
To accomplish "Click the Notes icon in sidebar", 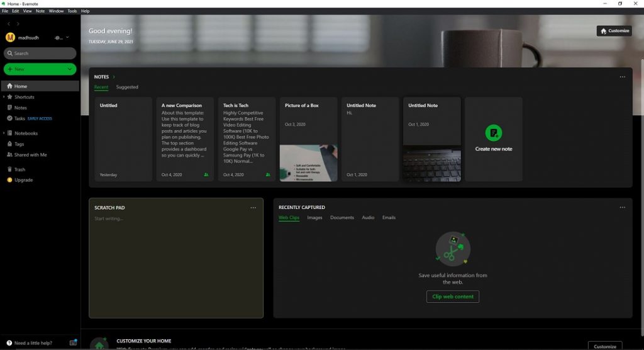I will coord(10,108).
